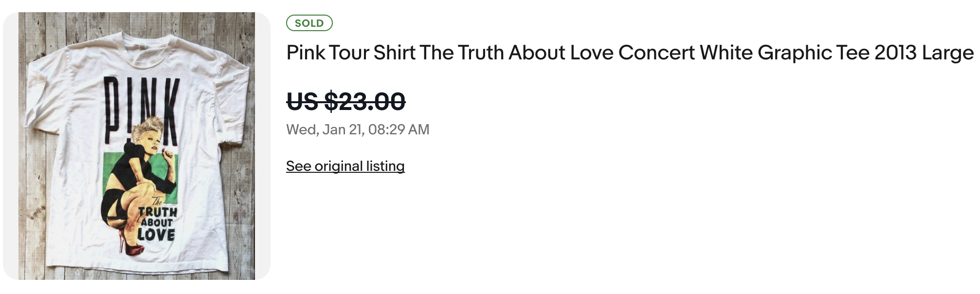This screenshot has height=294, width=980.
Task: Click "Truth About Love" text on the shirt
Action: click(x=157, y=223)
